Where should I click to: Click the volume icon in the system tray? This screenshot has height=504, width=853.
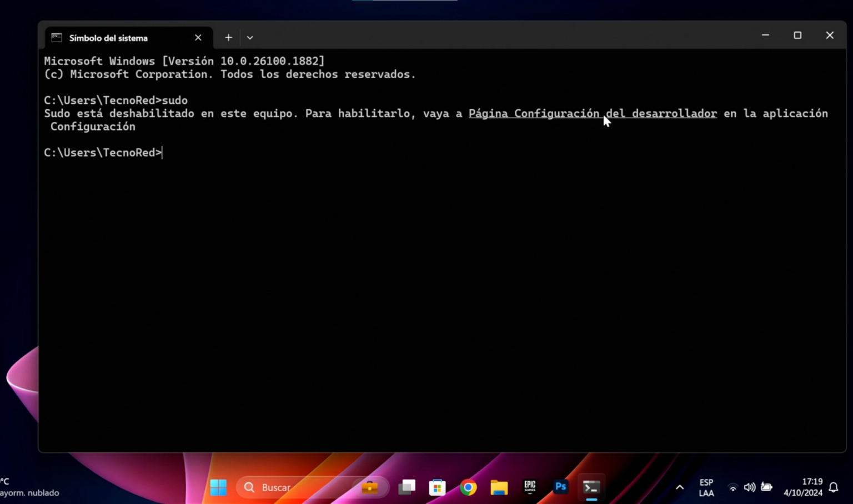(749, 487)
